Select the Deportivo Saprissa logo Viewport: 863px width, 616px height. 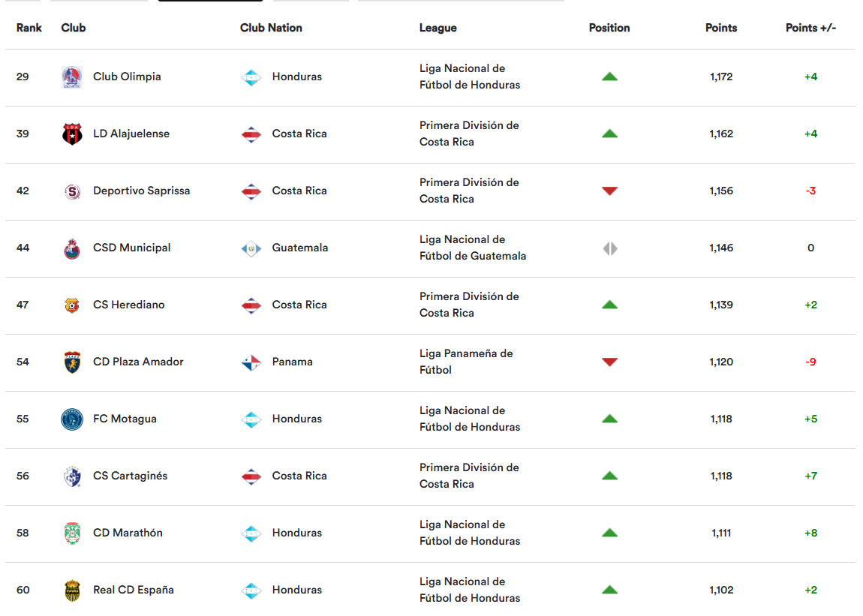(72, 191)
